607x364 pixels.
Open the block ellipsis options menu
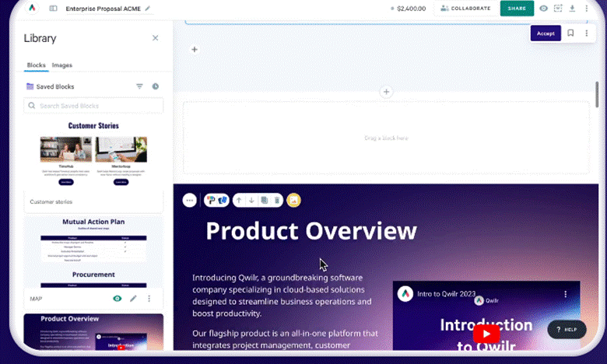[189, 201]
